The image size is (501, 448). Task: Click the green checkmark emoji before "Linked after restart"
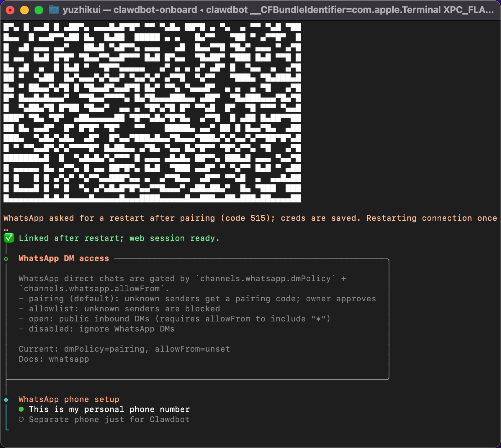(9, 238)
